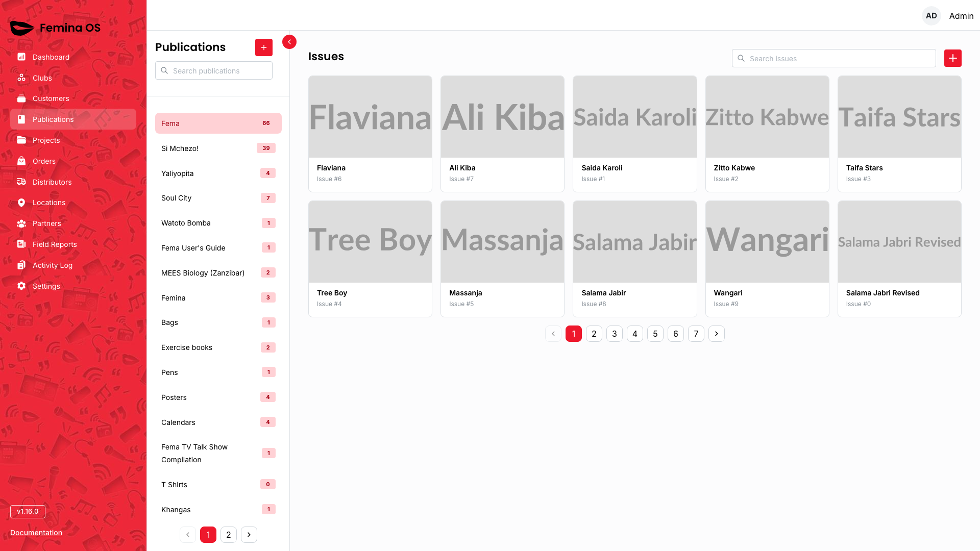
Task: Open the Flaviana issue cover thumbnail
Action: click(371, 117)
